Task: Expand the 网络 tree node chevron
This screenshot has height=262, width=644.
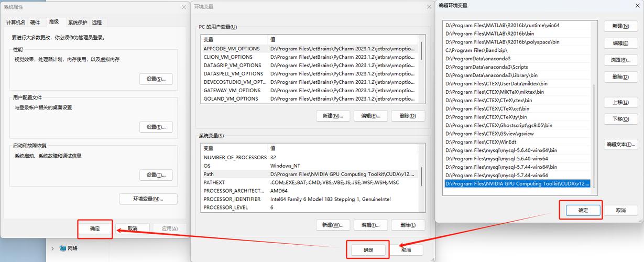Action: (52, 248)
